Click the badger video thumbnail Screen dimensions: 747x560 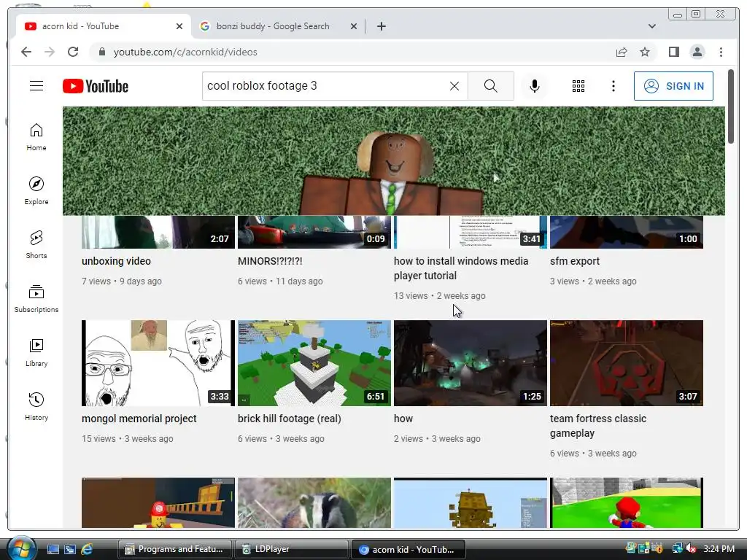coord(314,502)
